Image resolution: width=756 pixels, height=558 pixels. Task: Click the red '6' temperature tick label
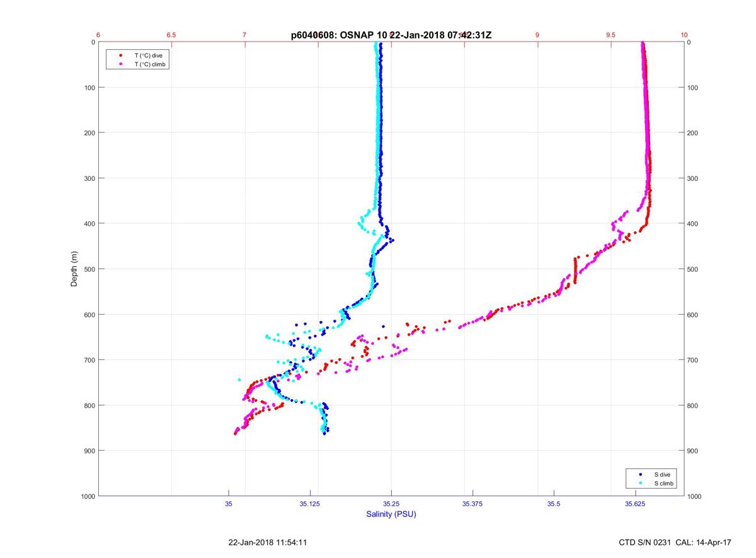(98, 35)
